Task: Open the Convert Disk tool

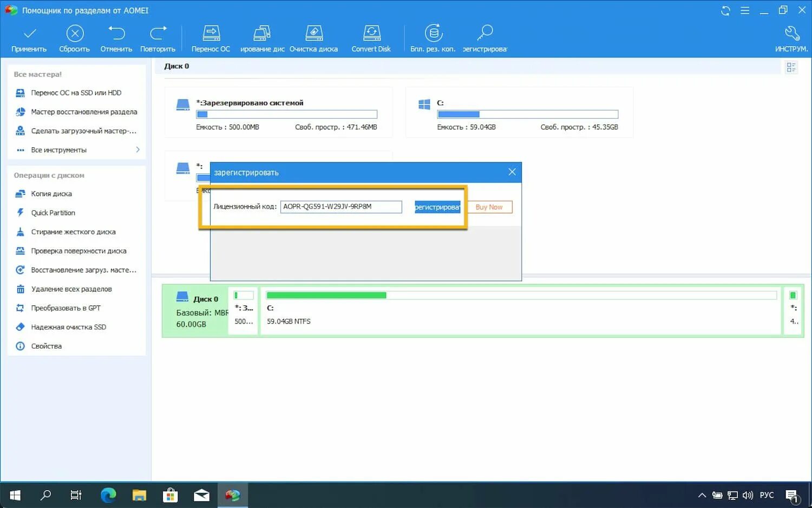Action: [x=371, y=39]
